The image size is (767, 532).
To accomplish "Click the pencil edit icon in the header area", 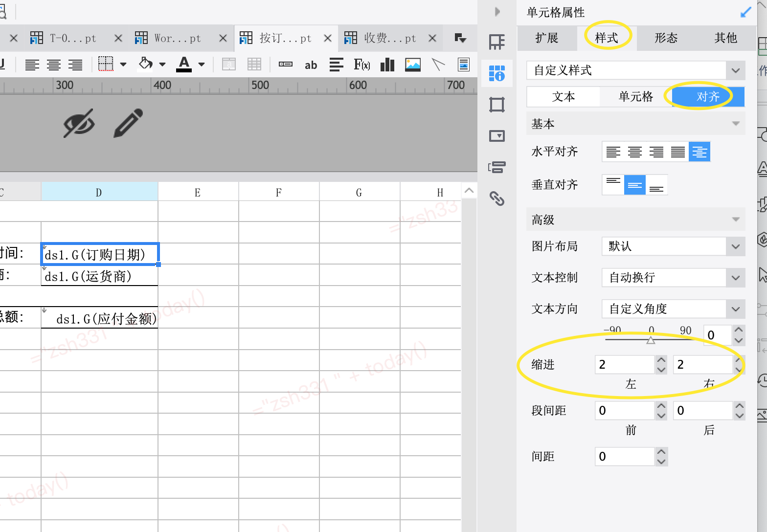I will (128, 123).
